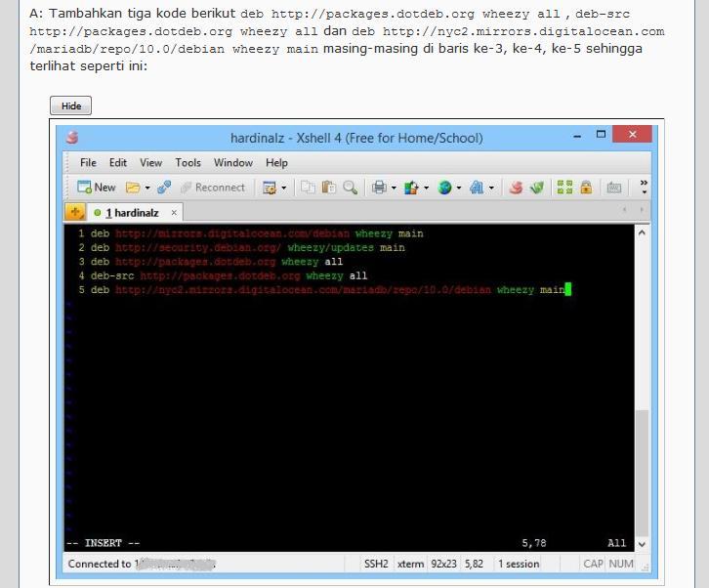The width and height of the screenshot is (709, 588).
Task: Click line 2 security.debian.org URL
Action: (198, 247)
